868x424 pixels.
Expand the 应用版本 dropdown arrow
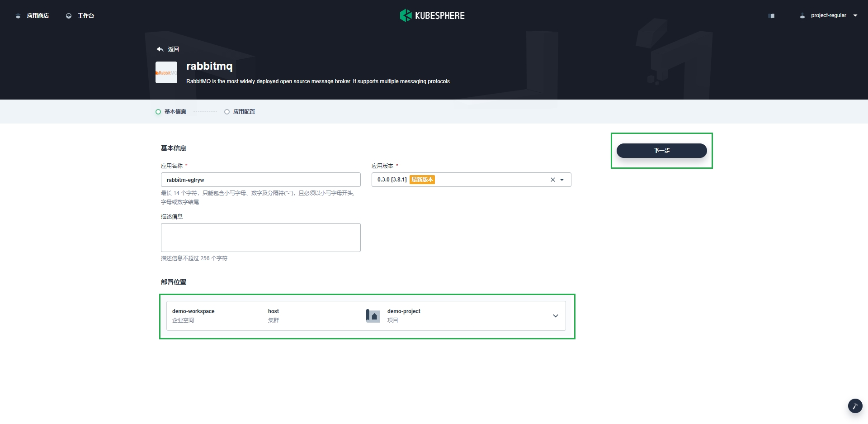(562, 180)
